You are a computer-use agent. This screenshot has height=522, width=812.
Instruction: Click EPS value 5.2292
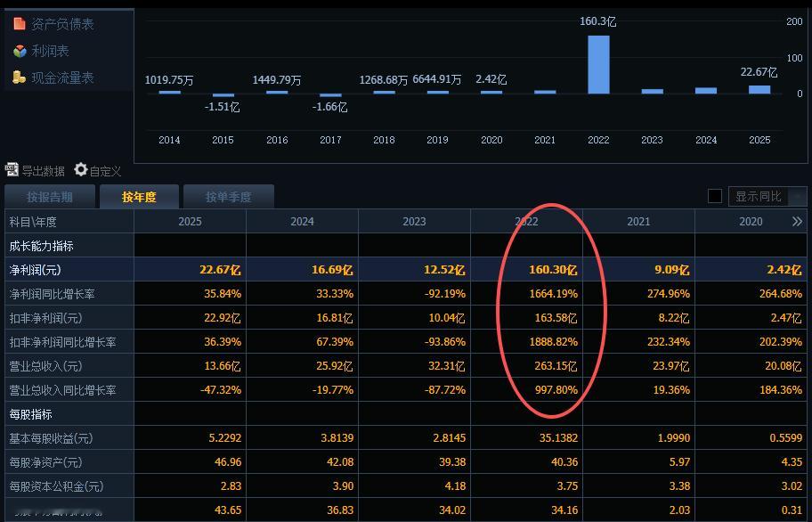coord(224,438)
